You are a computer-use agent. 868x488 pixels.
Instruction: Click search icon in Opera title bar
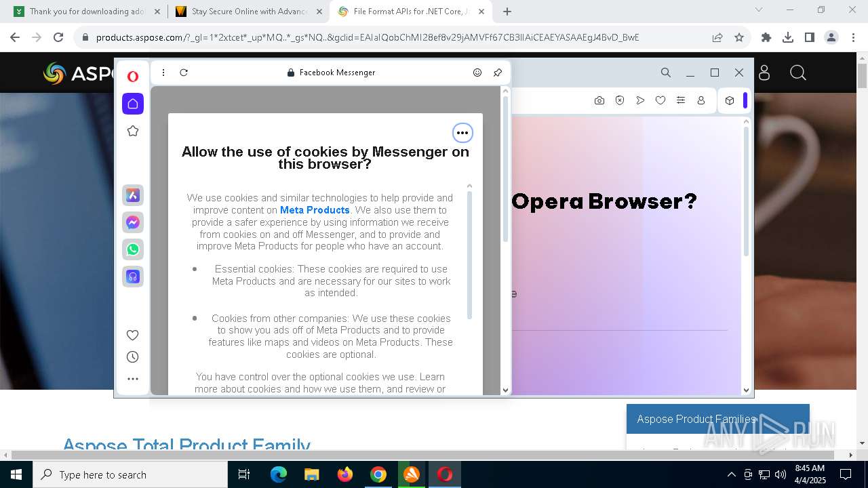(666, 73)
